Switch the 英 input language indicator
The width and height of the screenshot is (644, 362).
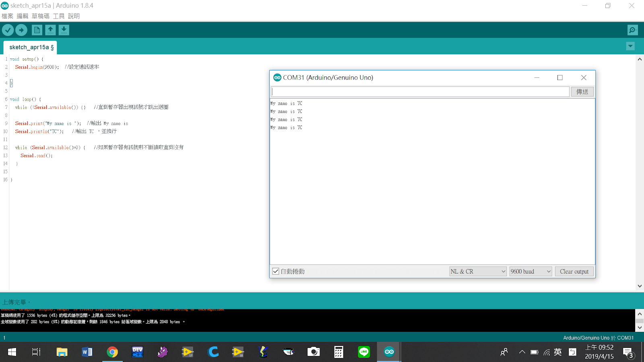click(558, 352)
